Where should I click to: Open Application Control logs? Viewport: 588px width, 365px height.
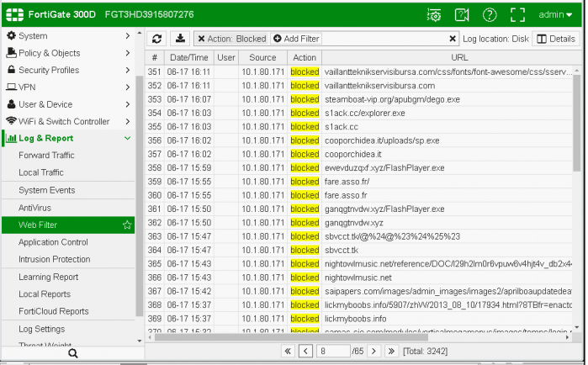point(53,242)
